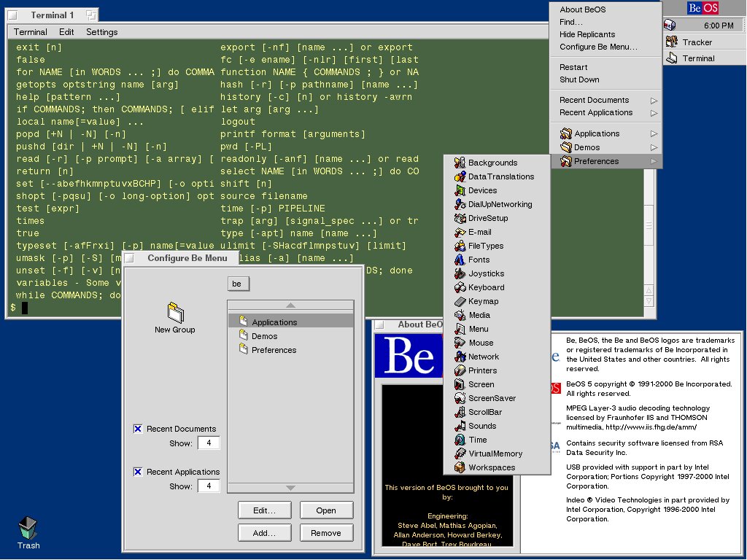This screenshot has width=747, height=560.
Task: Expand the Demos submenu in Be menu
Action: 605,147
